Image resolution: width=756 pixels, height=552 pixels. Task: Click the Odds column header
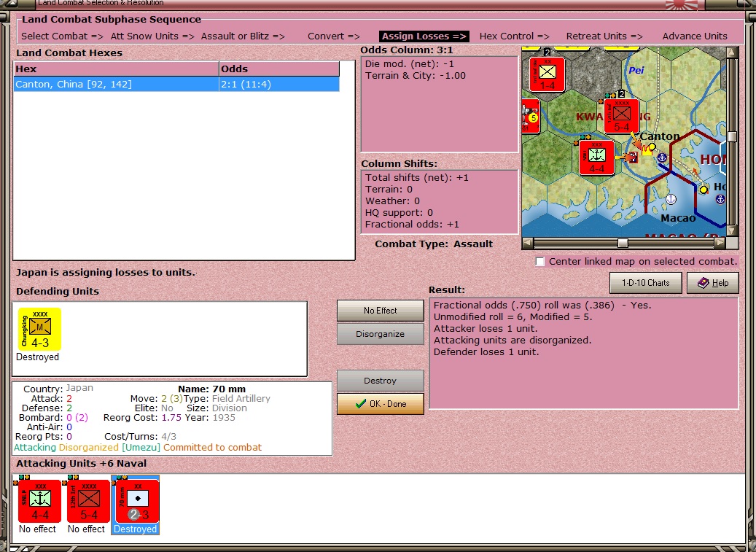pyautogui.click(x=280, y=69)
